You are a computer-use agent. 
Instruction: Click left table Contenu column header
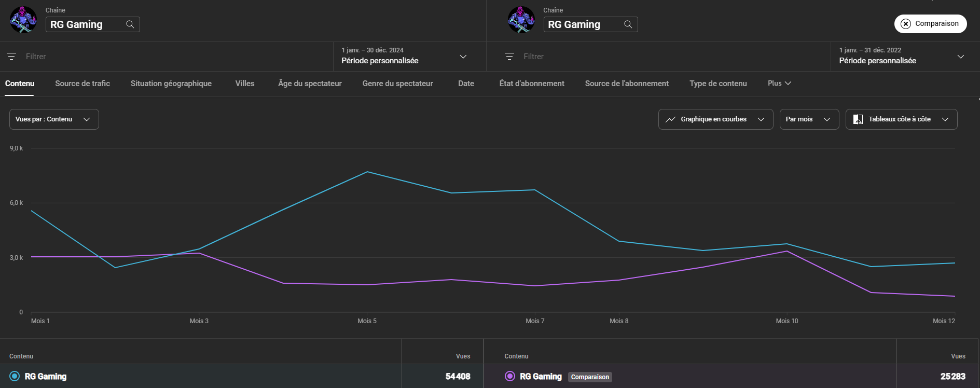click(x=21, y=356)
